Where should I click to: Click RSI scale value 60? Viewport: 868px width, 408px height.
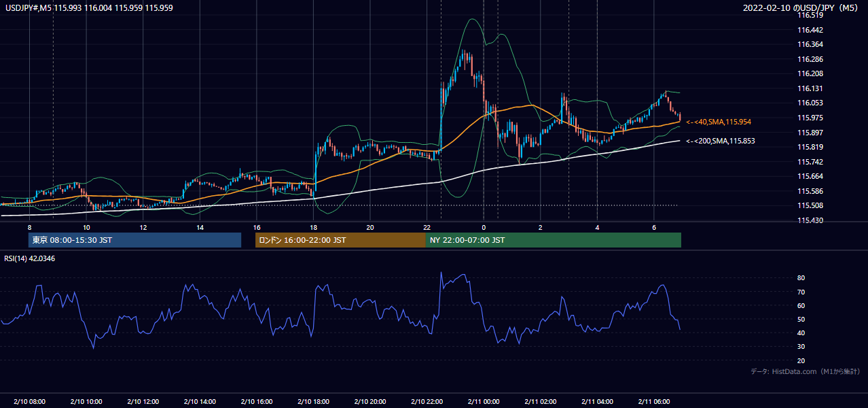(x=801, y=305)
